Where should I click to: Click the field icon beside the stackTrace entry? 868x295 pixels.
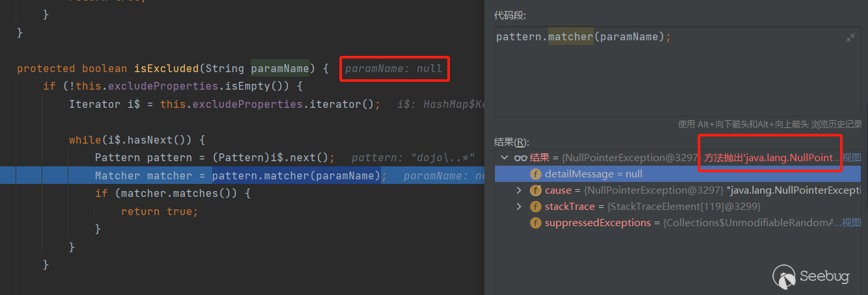(x=536, y=207)
